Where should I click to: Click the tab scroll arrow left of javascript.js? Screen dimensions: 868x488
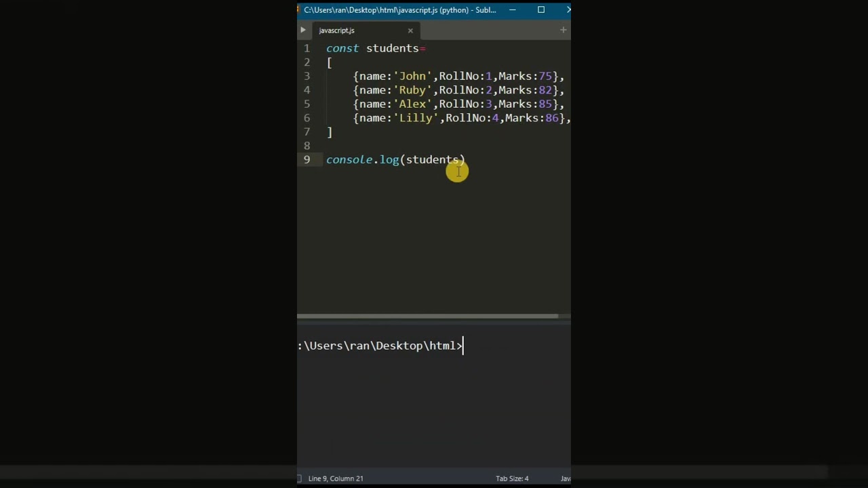[302, 30]
